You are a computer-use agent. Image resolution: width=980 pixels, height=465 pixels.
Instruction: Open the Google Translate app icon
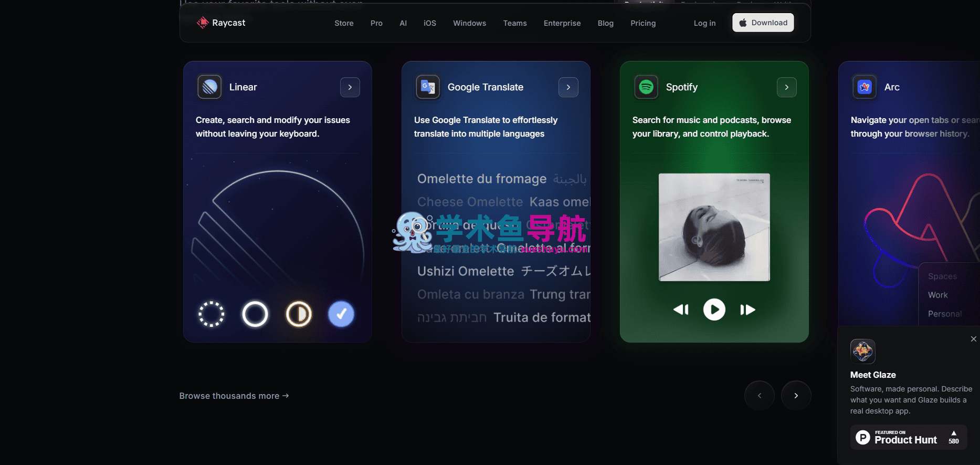[428, 87]
